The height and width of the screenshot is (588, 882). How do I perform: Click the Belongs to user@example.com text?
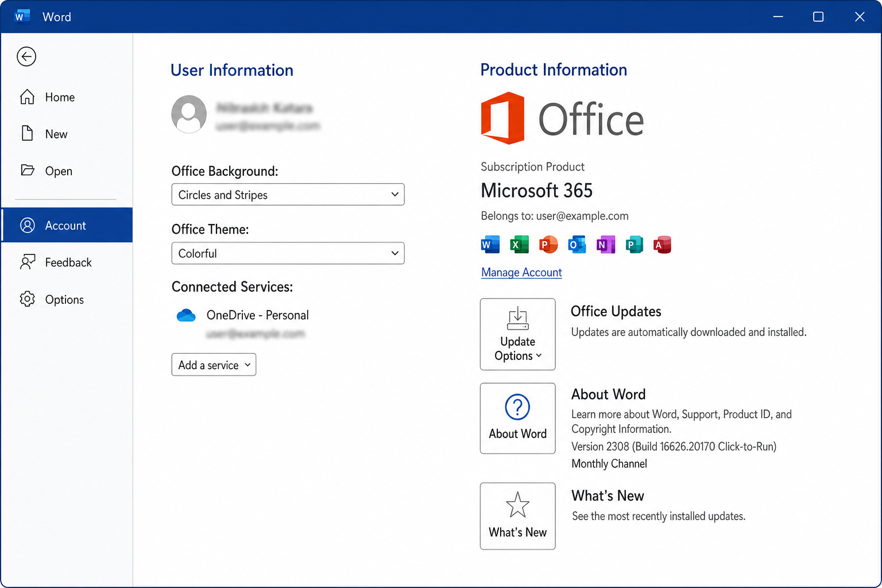tap(555, 216)
